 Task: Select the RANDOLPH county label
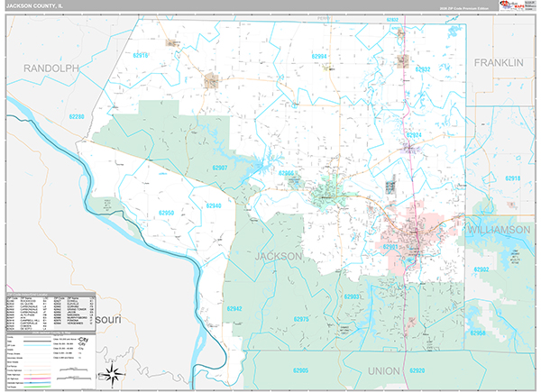pyautogui.click(x=51, y=68)
